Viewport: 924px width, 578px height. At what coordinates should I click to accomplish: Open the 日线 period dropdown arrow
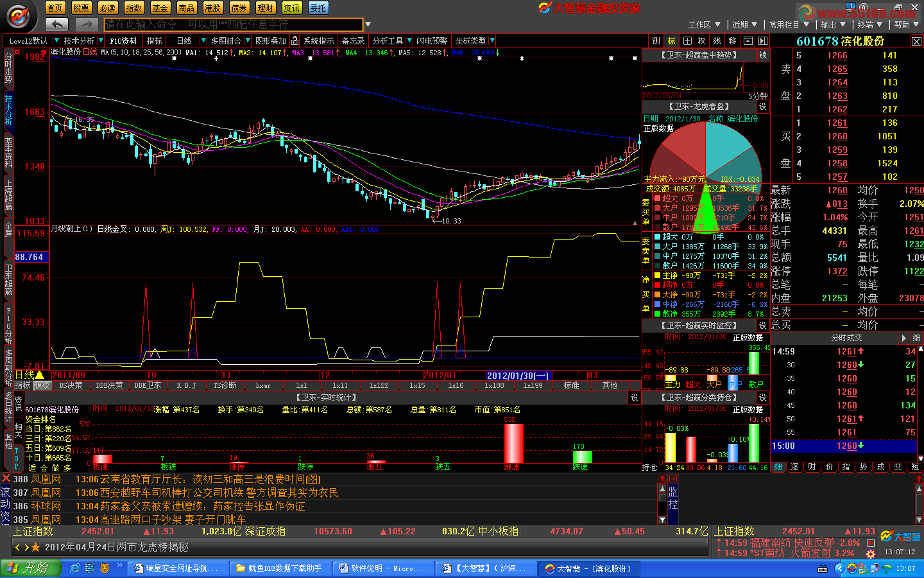pos(203,40)
